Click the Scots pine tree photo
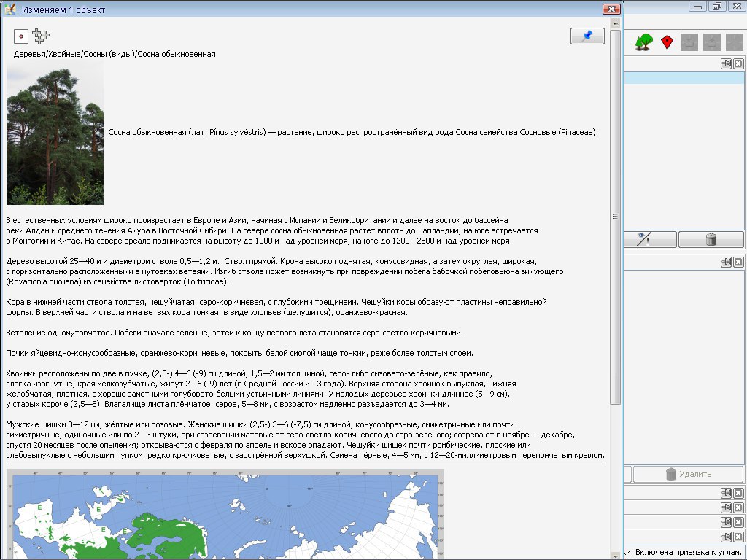 [x=55, y=133]
